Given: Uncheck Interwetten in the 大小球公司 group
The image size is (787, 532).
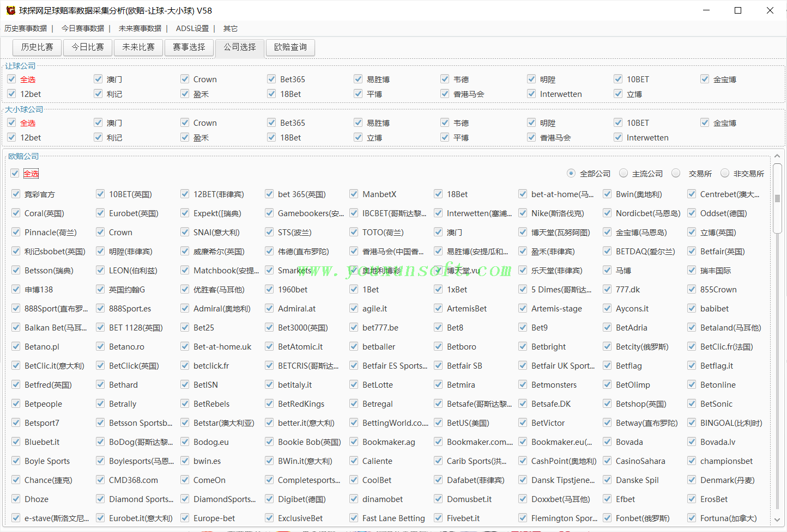Looking at the screenshot, I should pos(618,137).
